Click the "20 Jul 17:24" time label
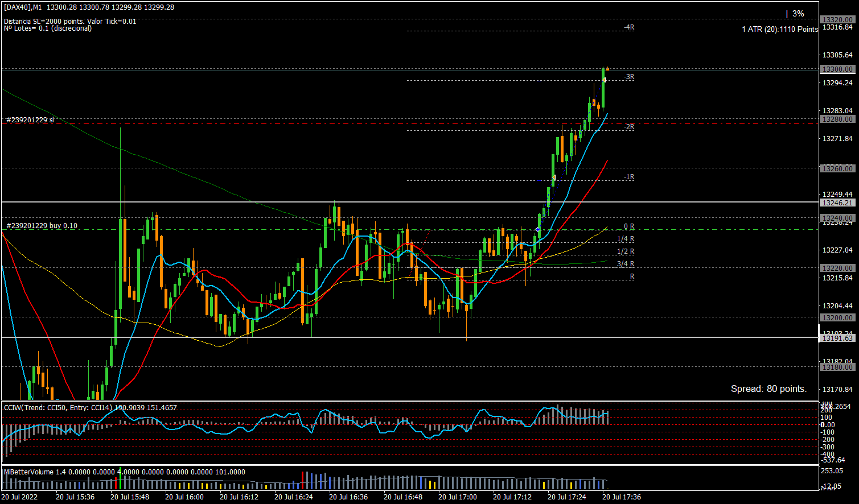 567,497
